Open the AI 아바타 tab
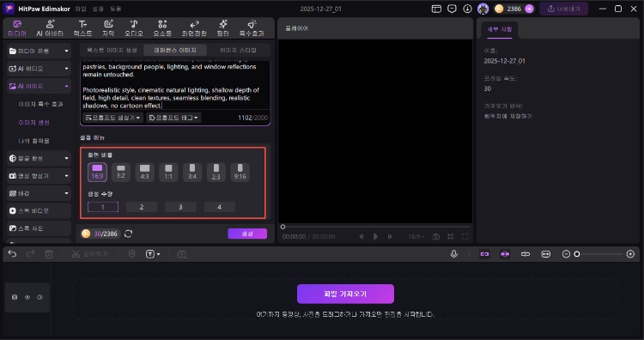 click(50, 28)
